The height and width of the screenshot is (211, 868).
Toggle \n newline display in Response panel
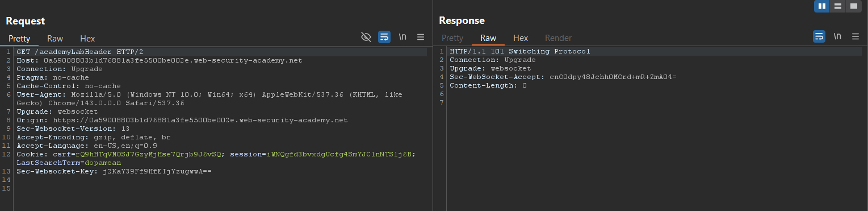click(x=837, y=37)
